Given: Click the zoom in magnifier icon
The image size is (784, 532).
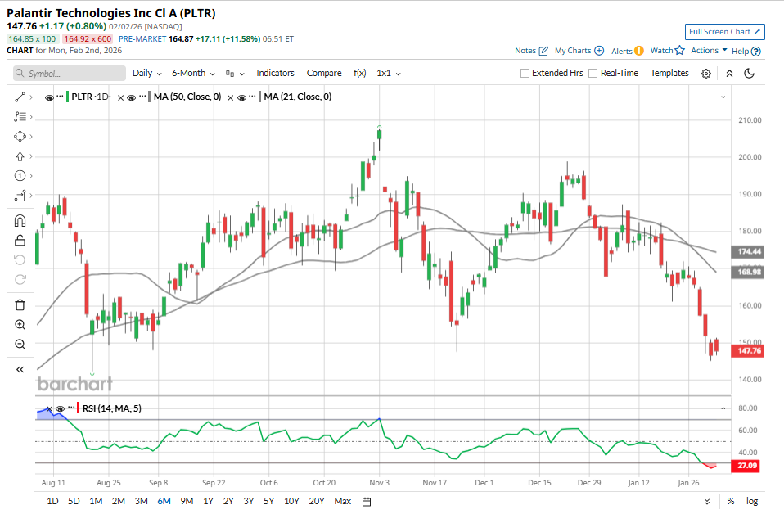Looking at the screenshot, I should [20, 324].
